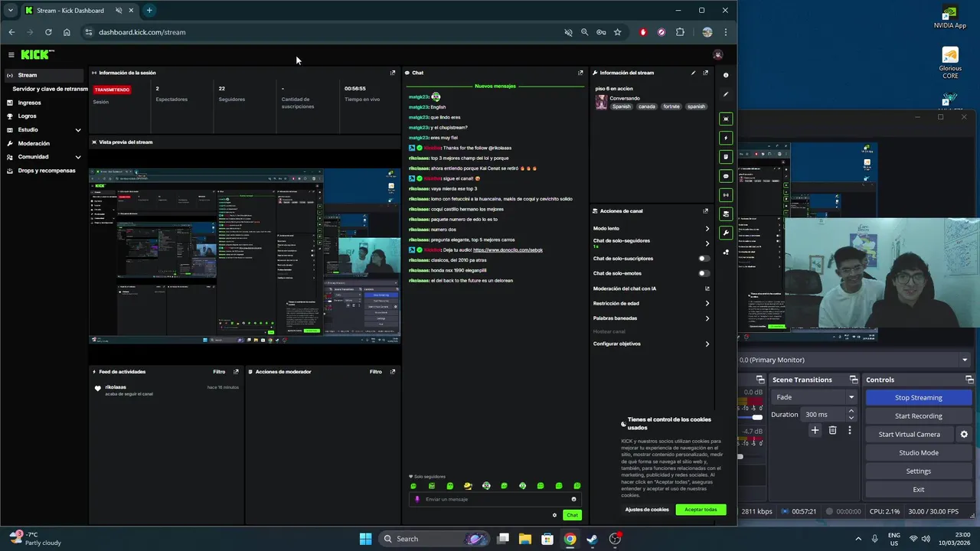Undock the Scene Transitions panel in OBS

pyautogui.click(x=854, y=380)
